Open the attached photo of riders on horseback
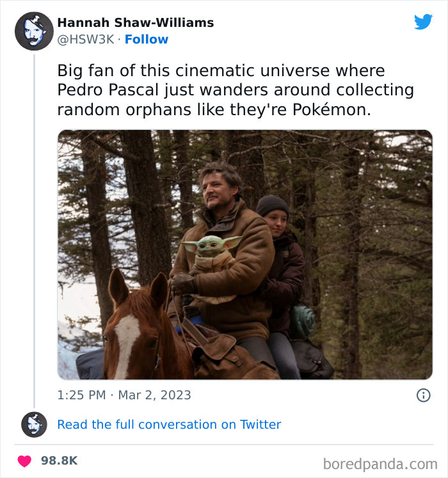The width and height of the screenshot is (448, 478). [x=244, y=255]
